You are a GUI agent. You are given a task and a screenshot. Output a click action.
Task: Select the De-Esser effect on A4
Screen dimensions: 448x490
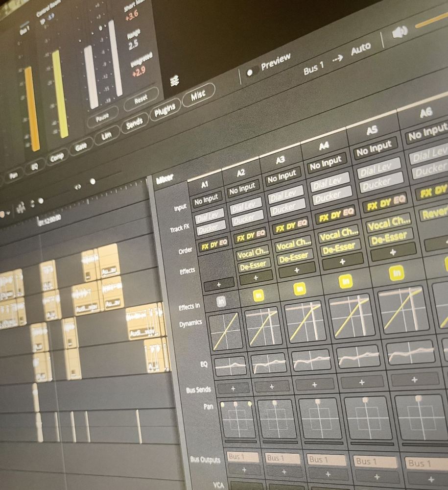pos(338,248)
